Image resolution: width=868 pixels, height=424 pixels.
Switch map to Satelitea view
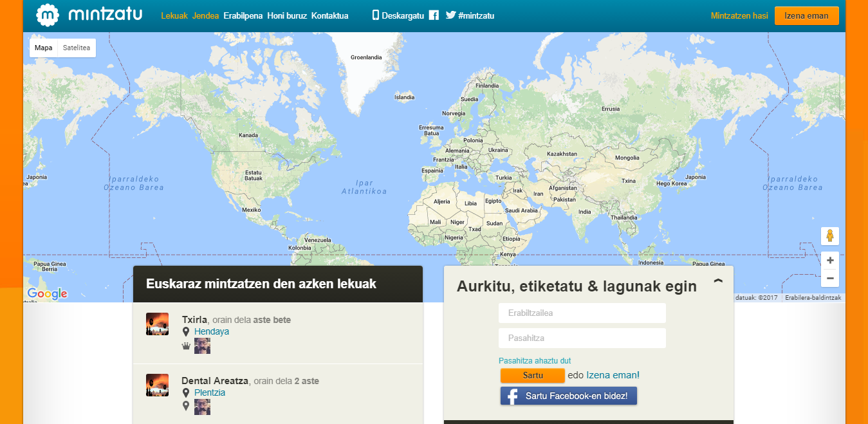[77, 48]
